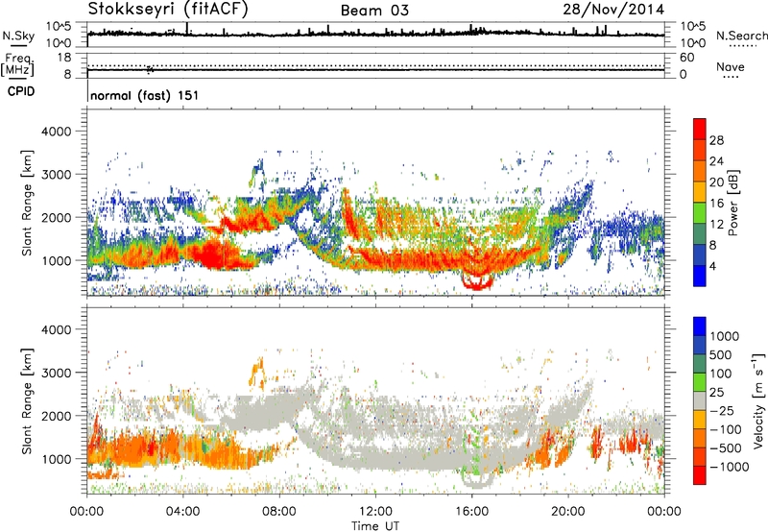Pick the red top segment of power color bar
The width and height of the screenshot is (768, 532).
tap(700, 130)
